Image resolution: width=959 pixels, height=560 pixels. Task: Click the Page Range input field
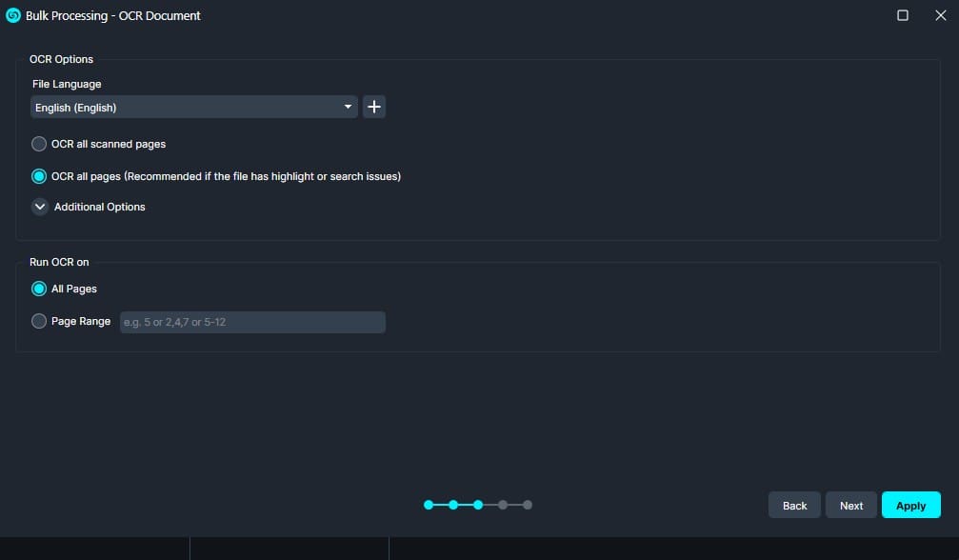(x=252, y=322)
